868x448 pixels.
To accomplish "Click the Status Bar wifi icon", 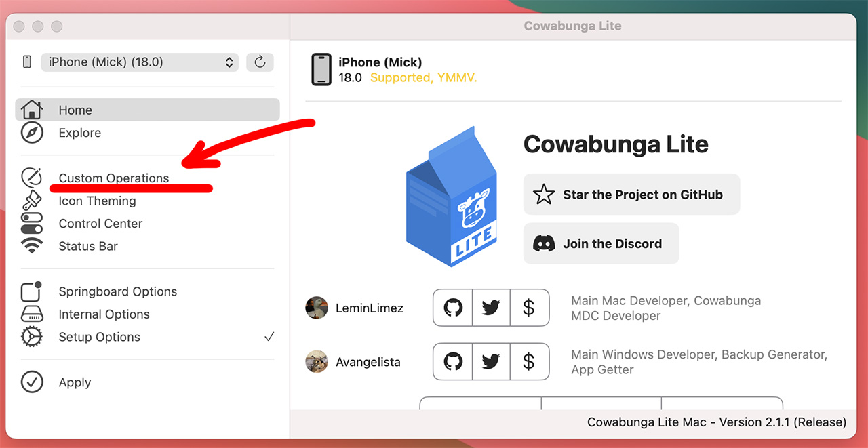I will (x=32, y=245).
